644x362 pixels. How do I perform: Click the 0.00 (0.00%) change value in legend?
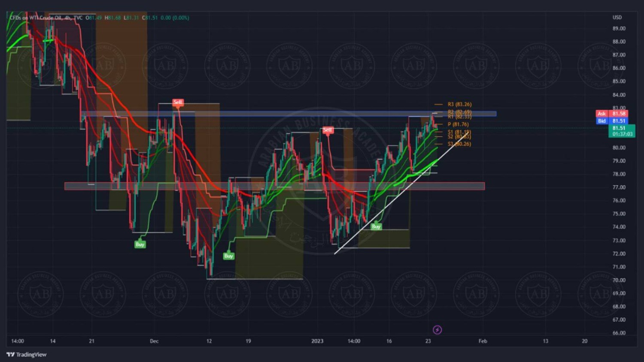click(x=175, y=18)
